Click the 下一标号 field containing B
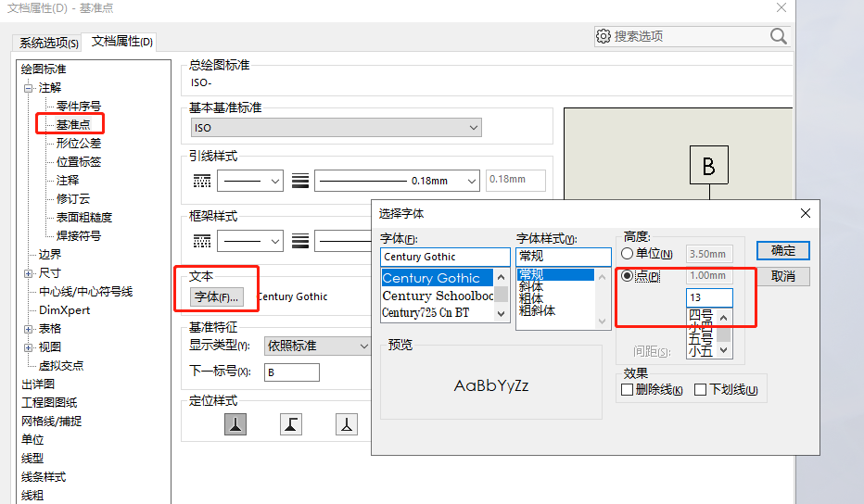 tap(291, 372)
